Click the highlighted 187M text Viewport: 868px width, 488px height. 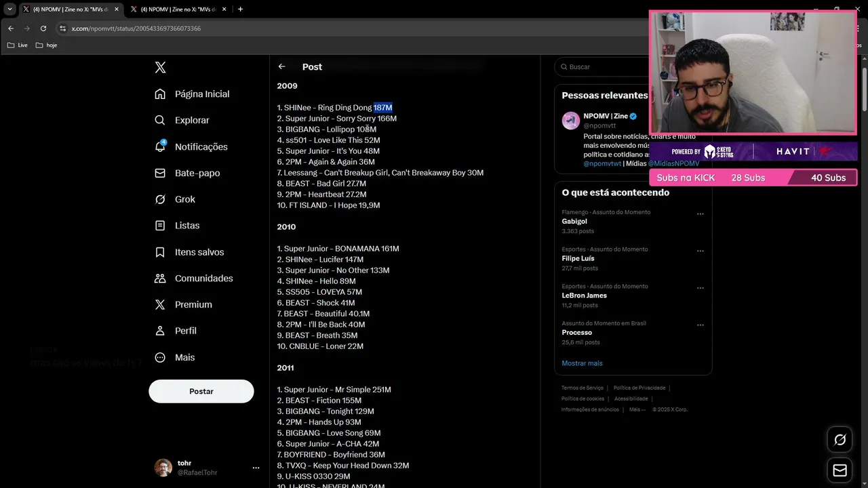pyautogui.click(x=382, y=108)
